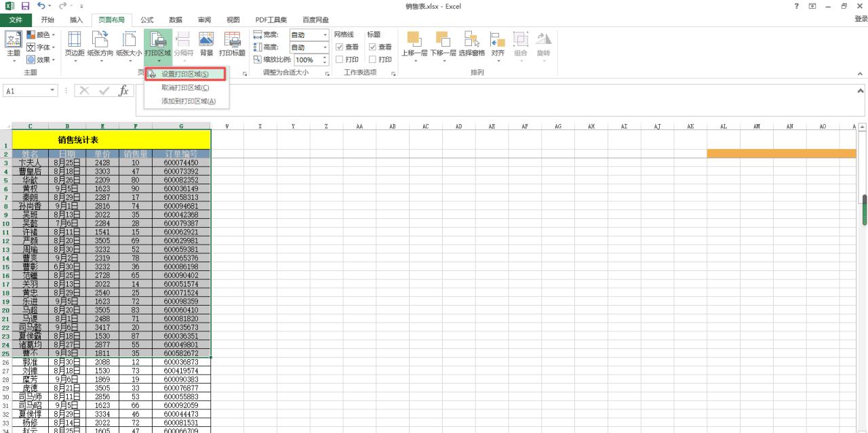
Task: Click the Save icon in quick access toolbar
Action: coord(25,6)
